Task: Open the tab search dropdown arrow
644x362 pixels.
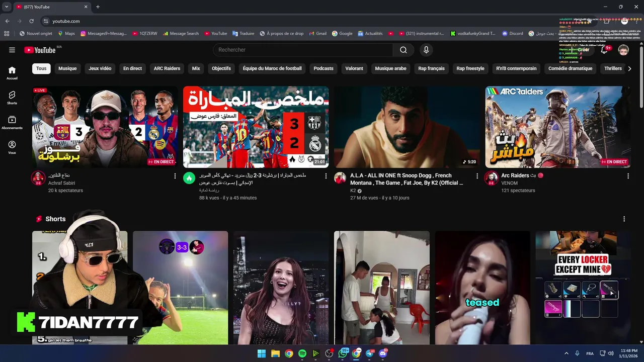Action: pyautogui.click(x=7, y=7)
